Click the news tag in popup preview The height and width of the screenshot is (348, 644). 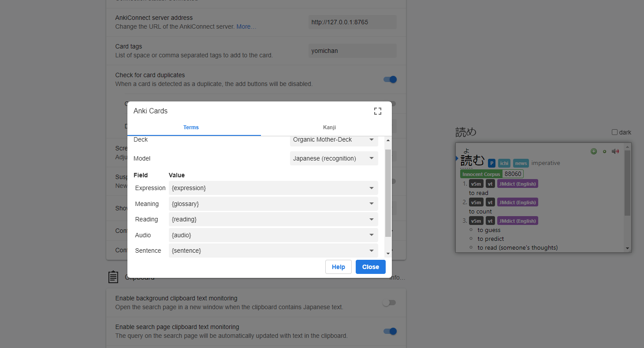[x=521, y=163]
